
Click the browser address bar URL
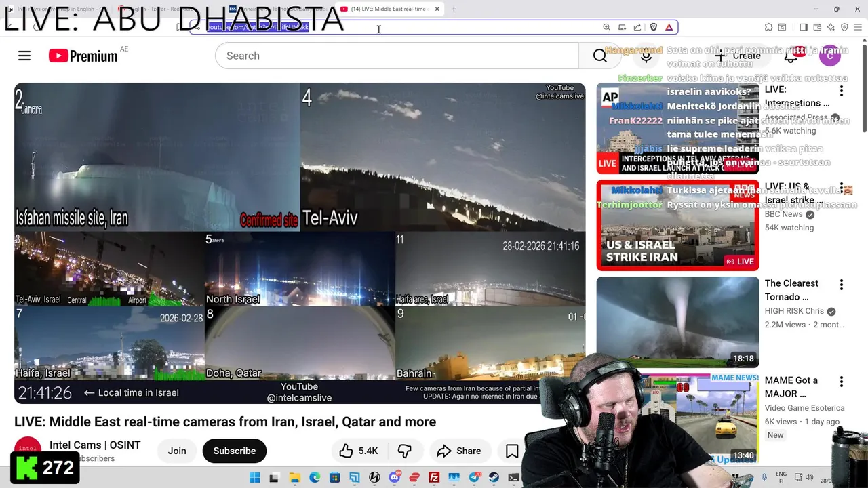click(258, 27)
